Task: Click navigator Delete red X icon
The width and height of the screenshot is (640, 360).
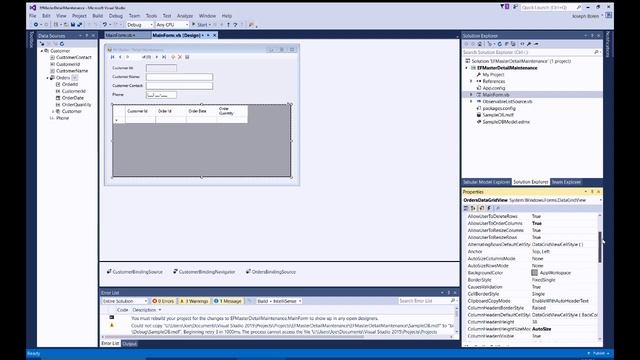Action: [180, 57]
